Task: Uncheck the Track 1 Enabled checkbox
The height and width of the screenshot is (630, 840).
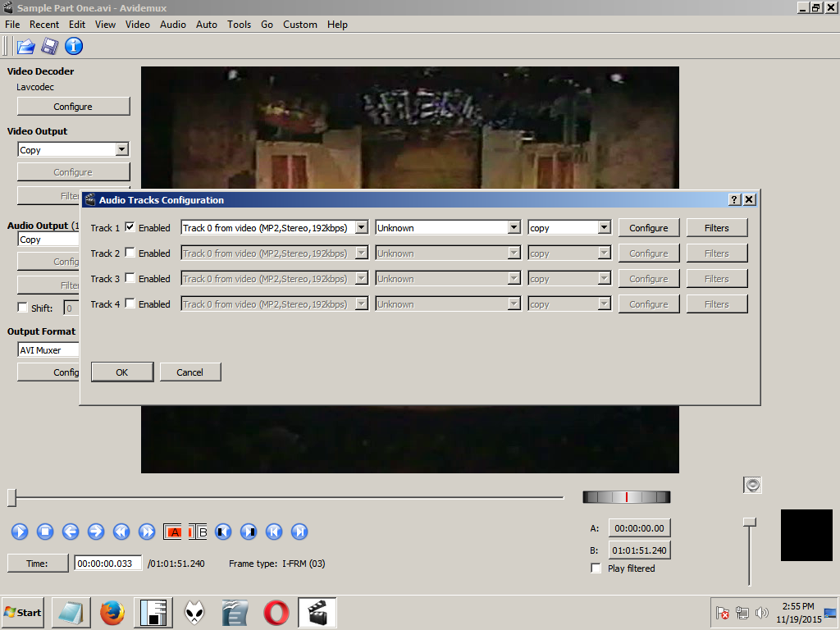Action: [130, 227]
